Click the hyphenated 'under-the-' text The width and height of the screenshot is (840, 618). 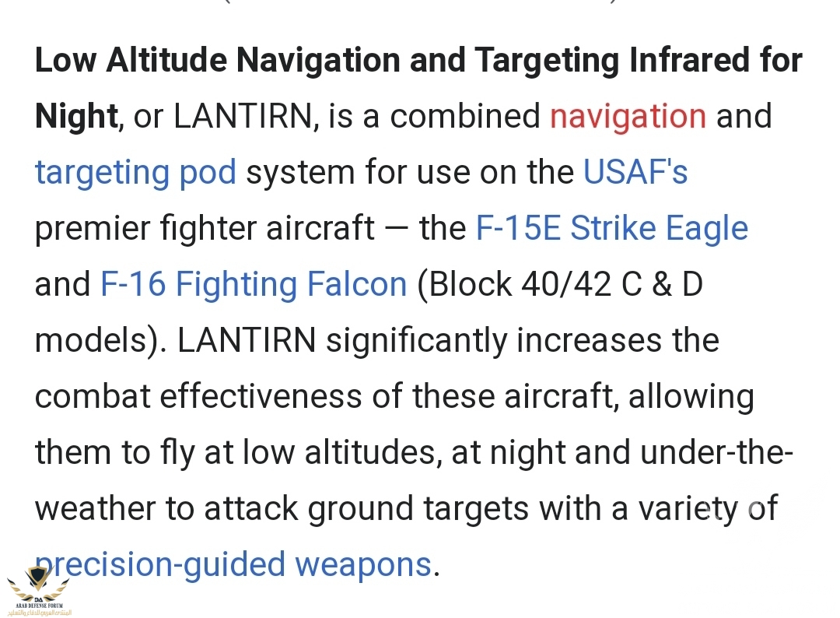tap(717, 453)
